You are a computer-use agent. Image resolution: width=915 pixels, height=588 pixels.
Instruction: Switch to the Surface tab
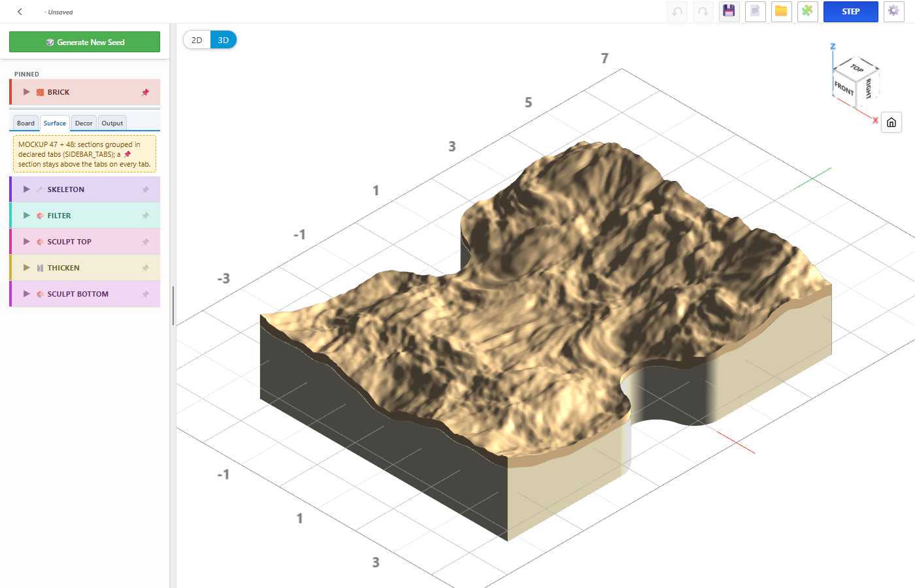pos(55,123)
